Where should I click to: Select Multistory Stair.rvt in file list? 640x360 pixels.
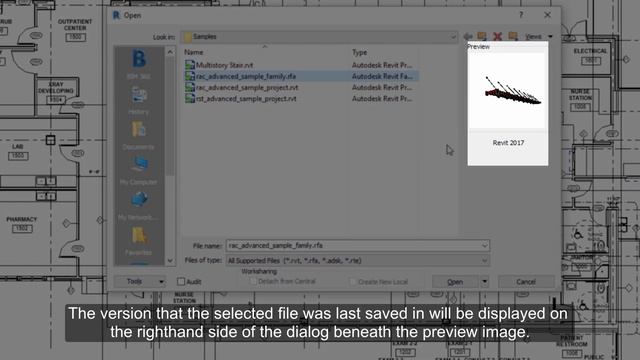[224, 65]
